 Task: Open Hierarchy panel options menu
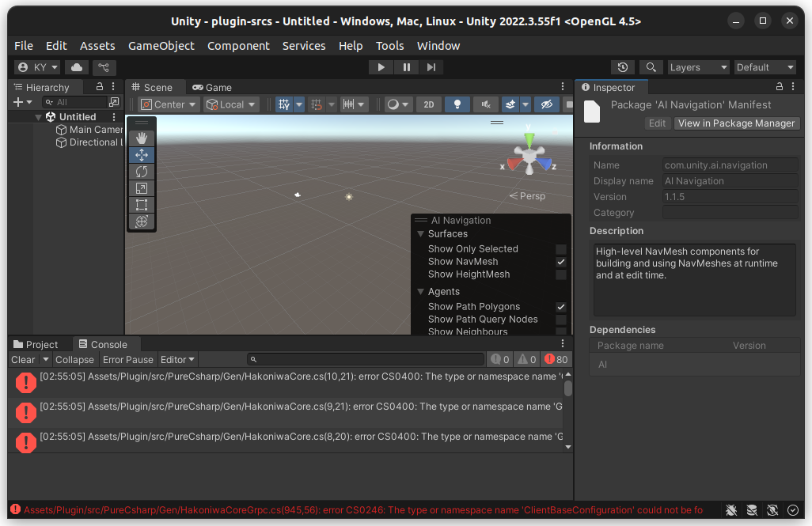point(113,86)
